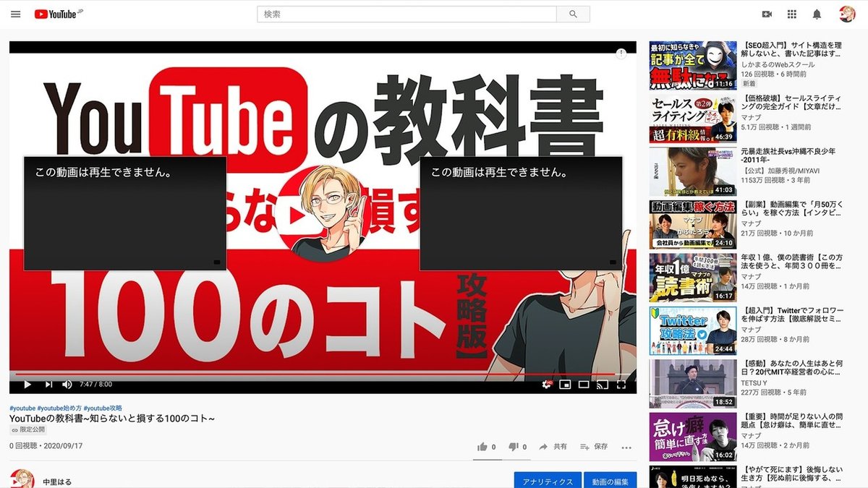Open the セールスライティング video thumbnail
868x488 pixels.
[692, 119]
